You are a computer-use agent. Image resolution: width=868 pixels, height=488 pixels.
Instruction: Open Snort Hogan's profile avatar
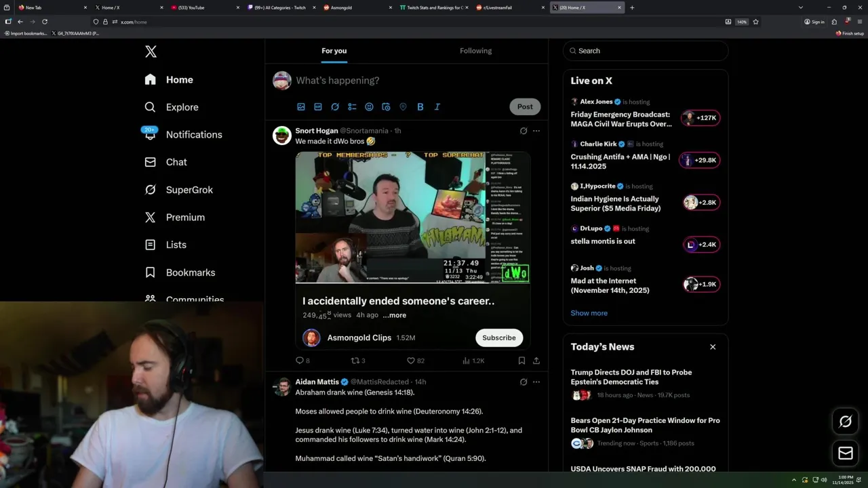[x=282, y=136]
